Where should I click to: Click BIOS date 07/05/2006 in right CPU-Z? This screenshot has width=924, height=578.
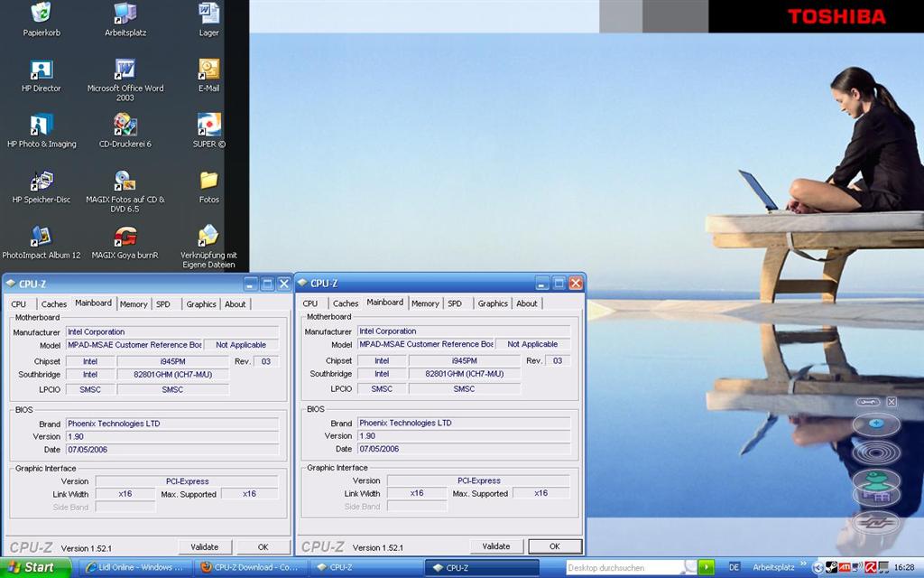pyautogui.click(x=464, y=449)
